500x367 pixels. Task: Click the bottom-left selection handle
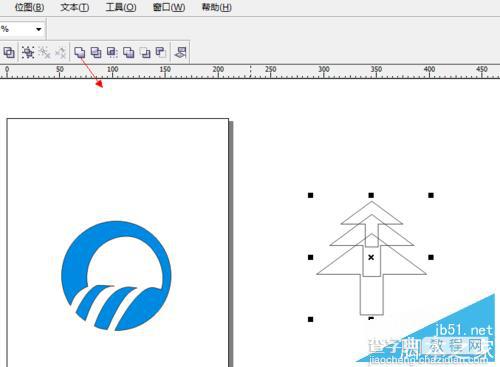point(310,319)
